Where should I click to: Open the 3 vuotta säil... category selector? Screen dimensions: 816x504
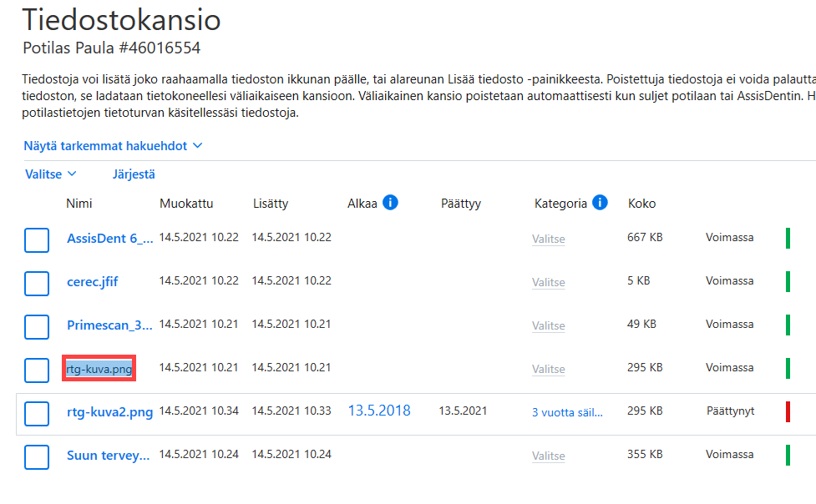[567, 412]
